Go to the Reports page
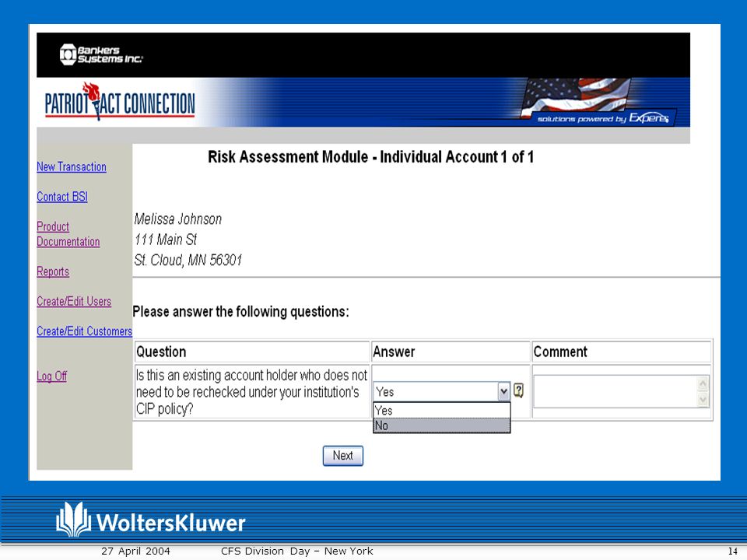The image size is (747, 560). 53,271
